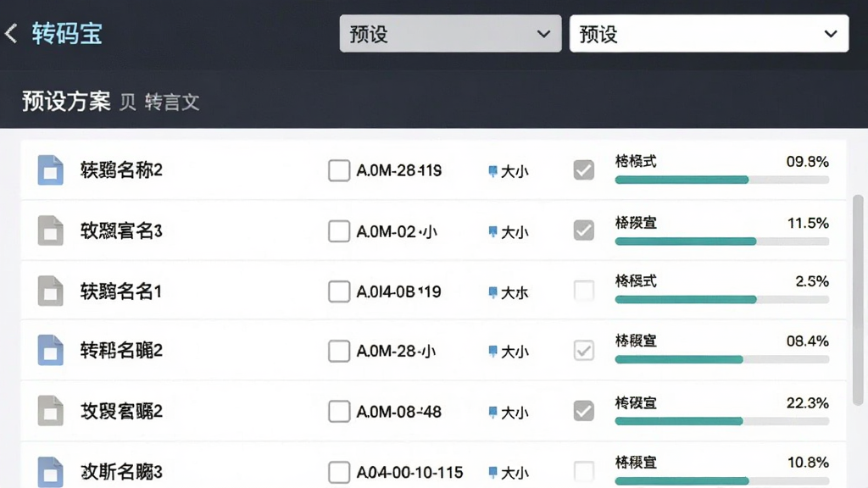Tick the checkbox next to A.0M-08-48
Viewport: 868px width, 488px height.
[339, 412]
